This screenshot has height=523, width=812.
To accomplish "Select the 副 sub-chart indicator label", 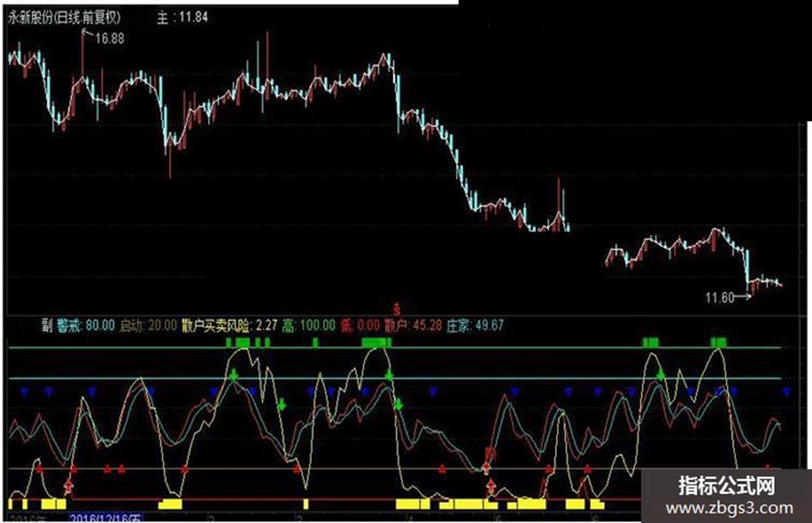I will (x=47, y=325).
